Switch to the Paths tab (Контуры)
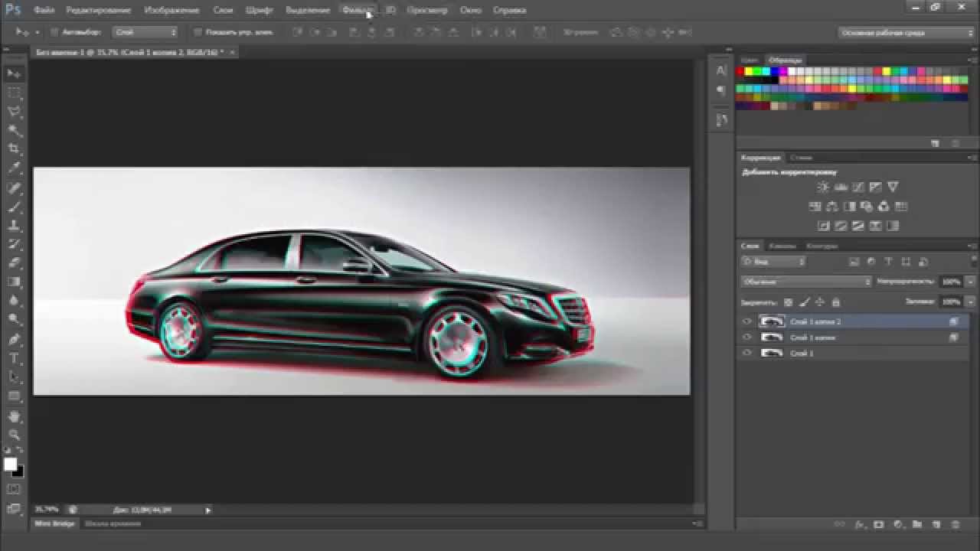Viewport: 980px width, 551px height. 822,246
